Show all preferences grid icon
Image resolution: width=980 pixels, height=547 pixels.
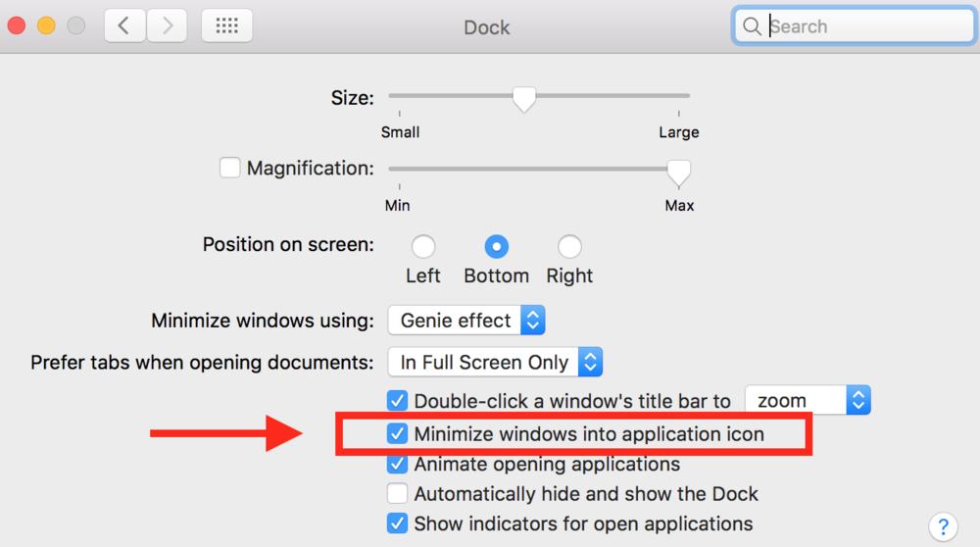coord(226,26)
